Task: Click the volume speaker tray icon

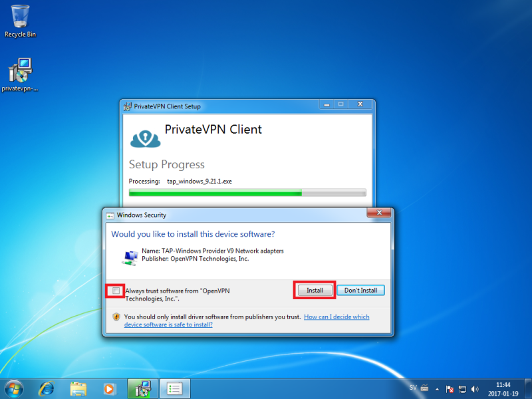Action: click(x=475, y=388)
